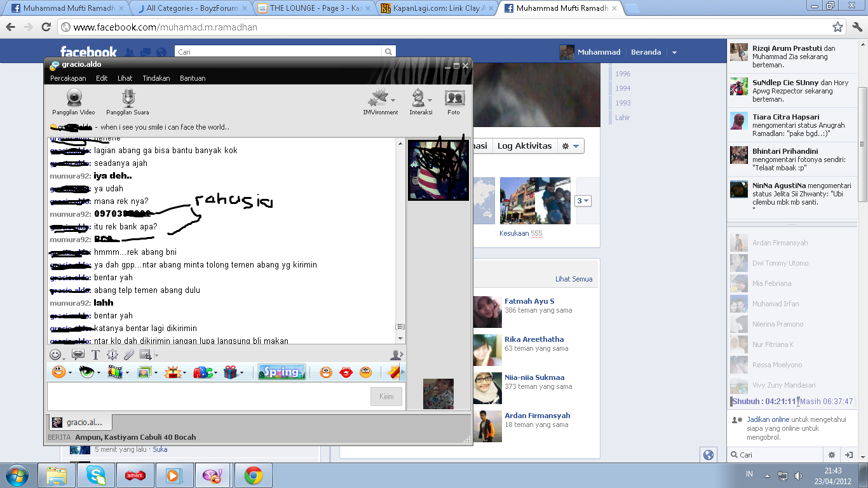
Task: Expand the orange smiley plugin arrow
Action: click(x=70, y=373)
